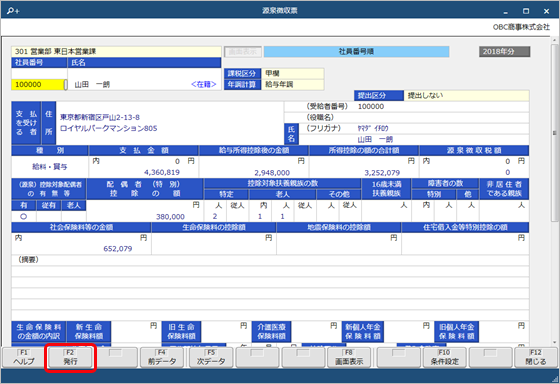Click the search magnifier icon in title bar
The height and width of the screenshot is (384, 560).
pyautogui.click(x=13, y=11)
